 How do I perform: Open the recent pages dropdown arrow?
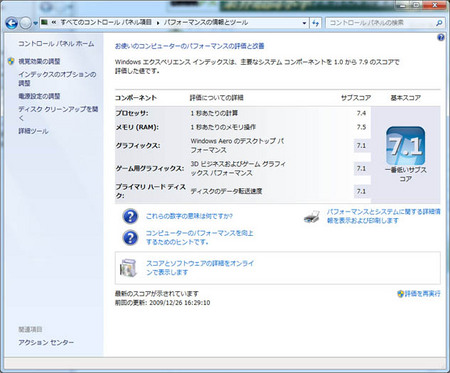click(x=35, y=23)
